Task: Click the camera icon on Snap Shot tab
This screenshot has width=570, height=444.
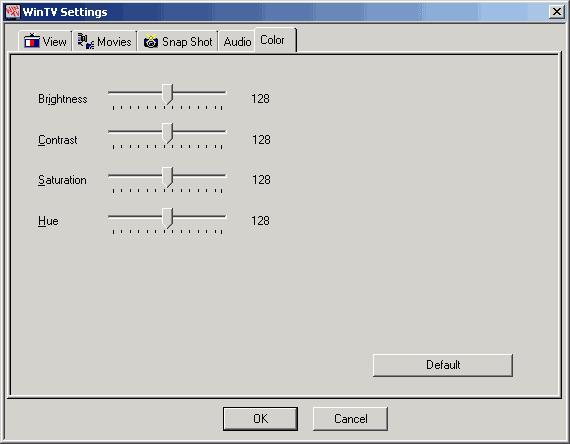Action: click(150, 41)
